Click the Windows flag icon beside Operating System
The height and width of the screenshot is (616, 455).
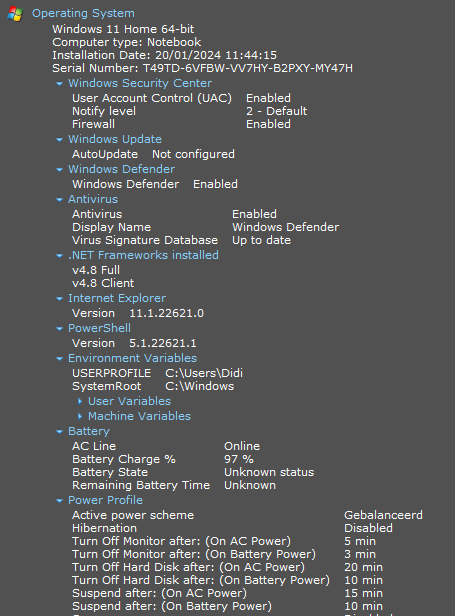click(x=15, y=14)
